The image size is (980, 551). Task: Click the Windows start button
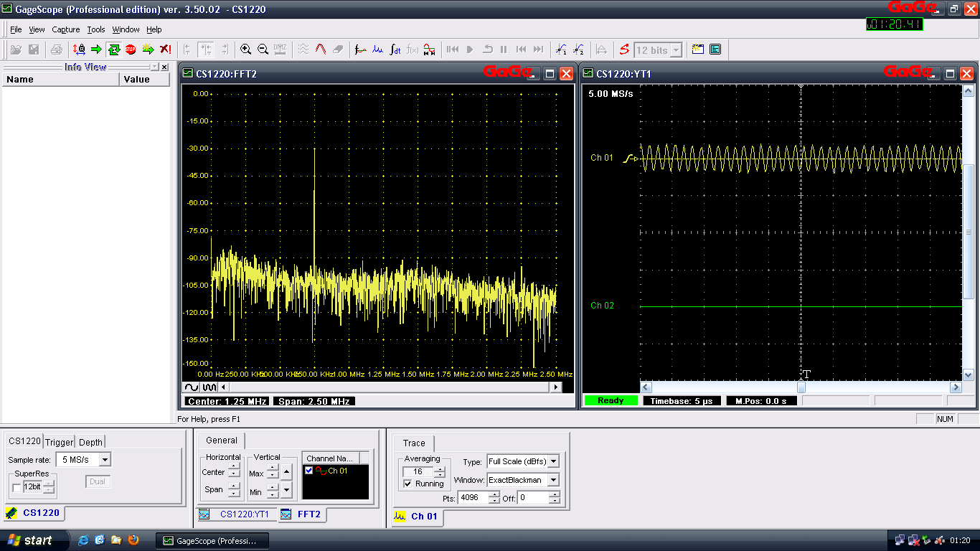point(30,540)
